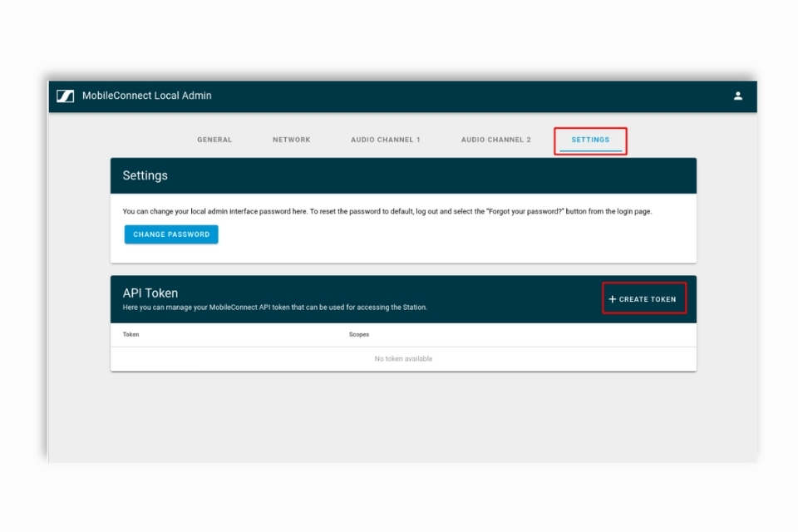This screenshot has width=798, height=532.
Task: Click the MobileConnect Local Admin title
Action: coord(146,96)
